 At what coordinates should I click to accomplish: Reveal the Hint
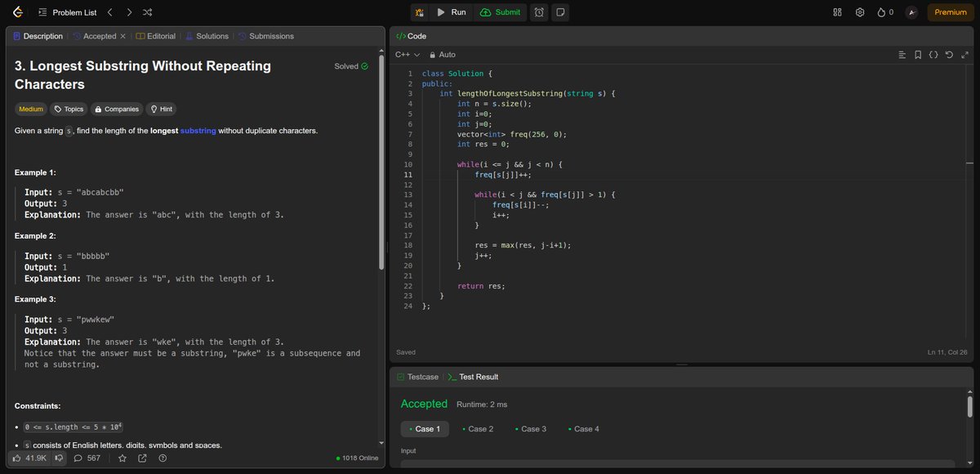pos(160,109)
